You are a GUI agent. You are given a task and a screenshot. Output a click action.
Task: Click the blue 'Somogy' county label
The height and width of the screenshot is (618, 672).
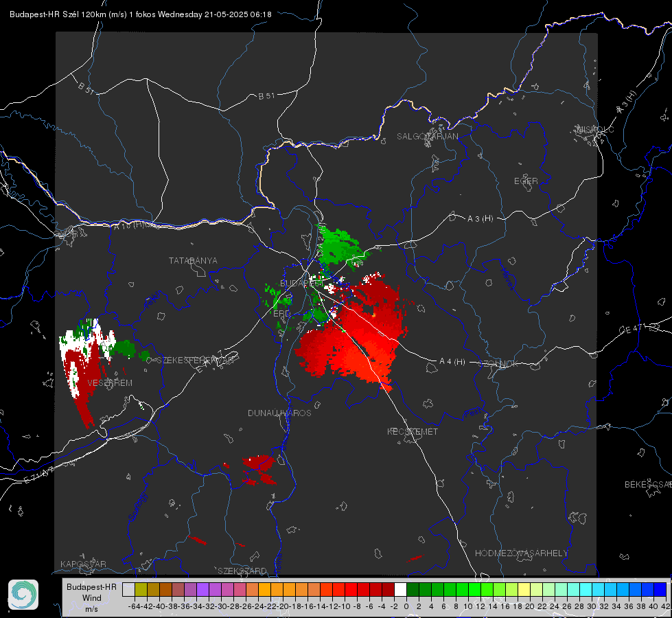pos(137,507)
